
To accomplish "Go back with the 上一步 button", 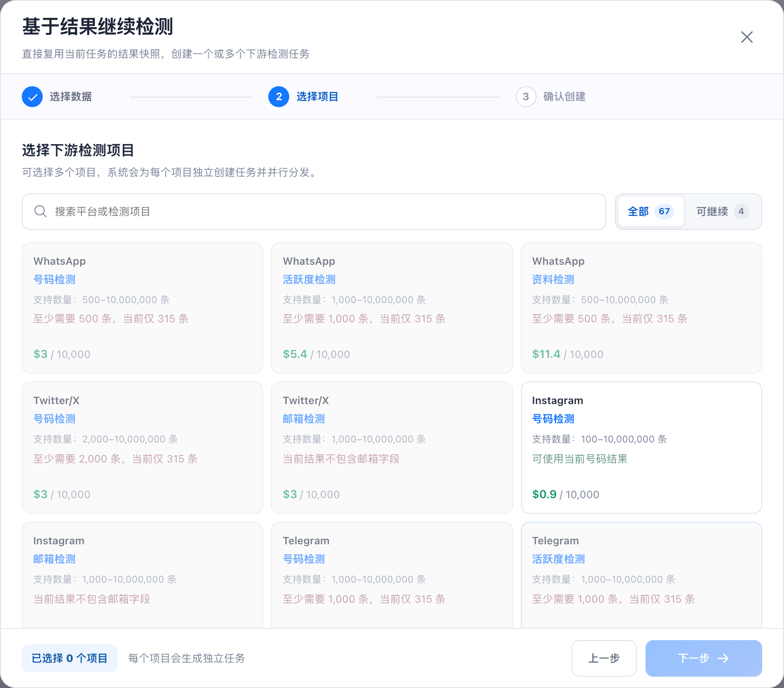I will [x=604, y=658].
